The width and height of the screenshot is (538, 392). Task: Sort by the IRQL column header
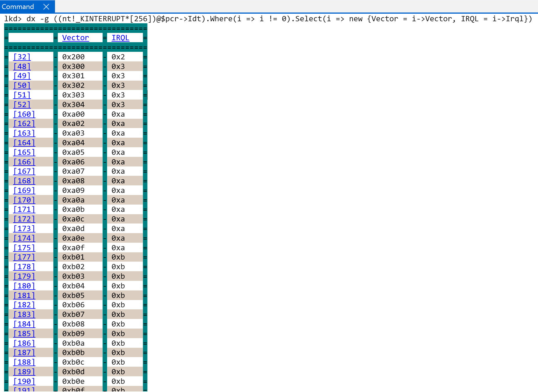click(x=120, y=38)
